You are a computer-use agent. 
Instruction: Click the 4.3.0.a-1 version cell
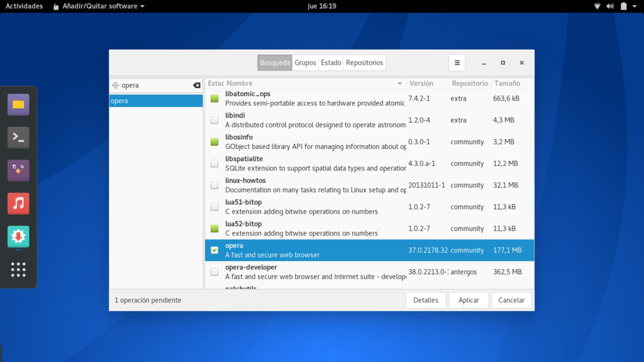coord(422,163)
